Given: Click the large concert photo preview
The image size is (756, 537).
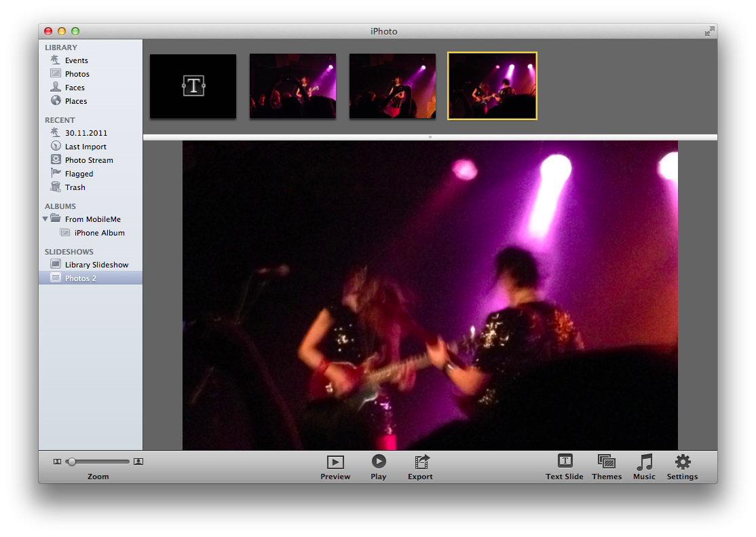Looking at the screenshot, I should (430, 295).
